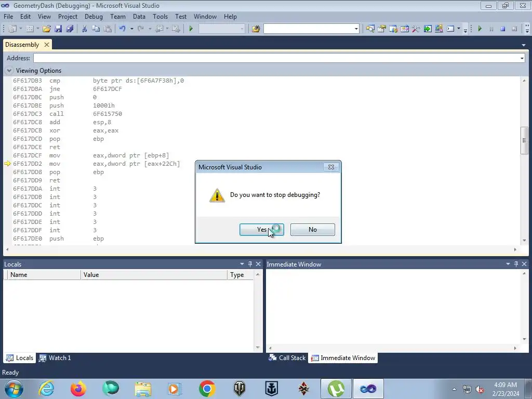Open the active documents list dropdown
This screenshot has height=399, width=532.
pos(524,45)
